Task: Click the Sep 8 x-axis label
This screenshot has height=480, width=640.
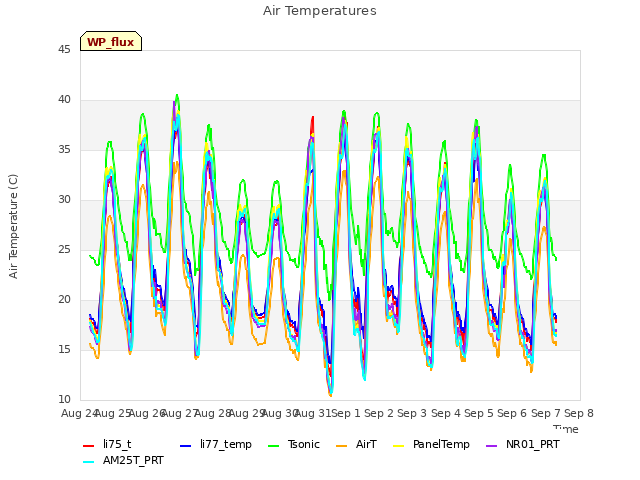Action: coord(579,413)
